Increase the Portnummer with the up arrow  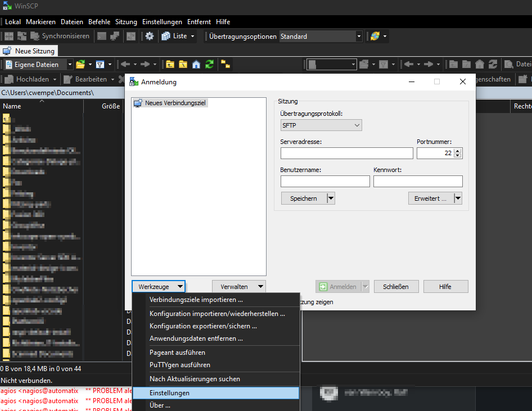point(458,151)
